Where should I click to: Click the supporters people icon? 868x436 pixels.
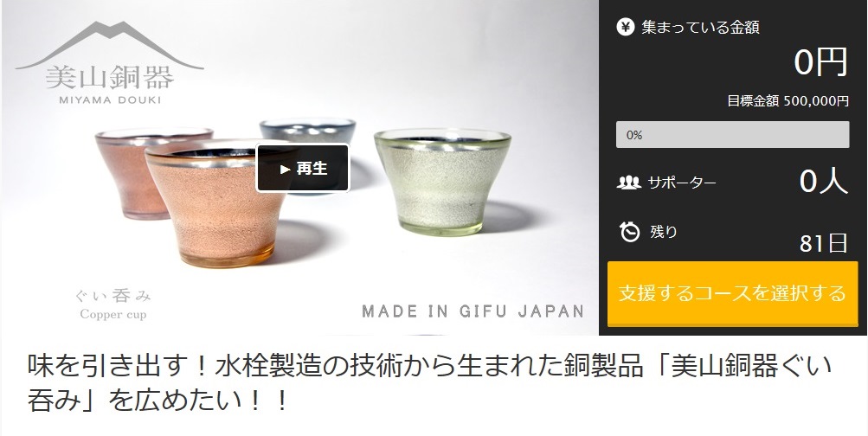(628, 182)
